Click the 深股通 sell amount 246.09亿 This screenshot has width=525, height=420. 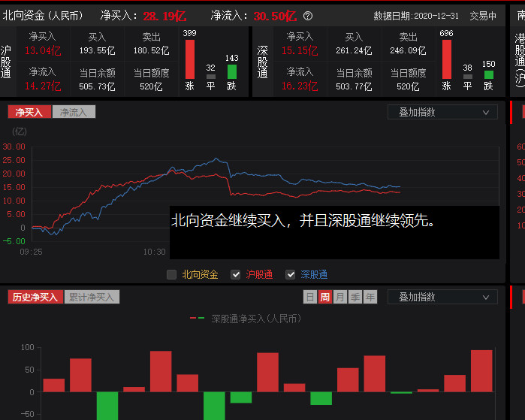click(x=408, y=50)
